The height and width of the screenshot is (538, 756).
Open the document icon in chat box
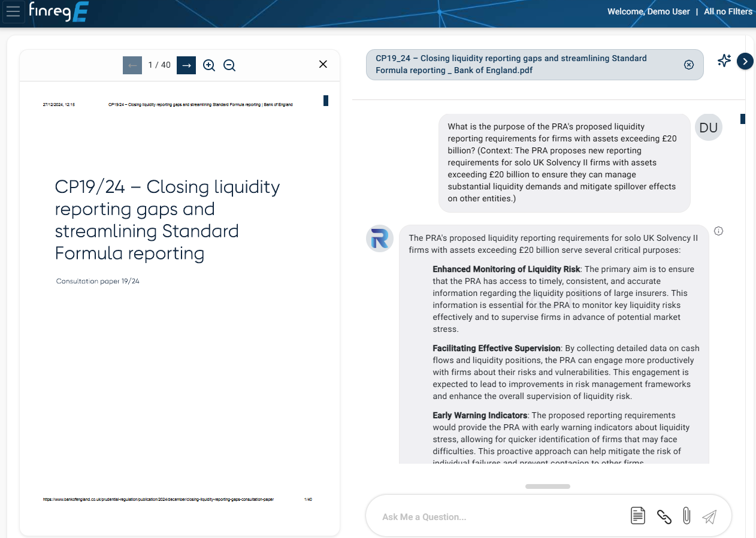click(x=638, y=515)
